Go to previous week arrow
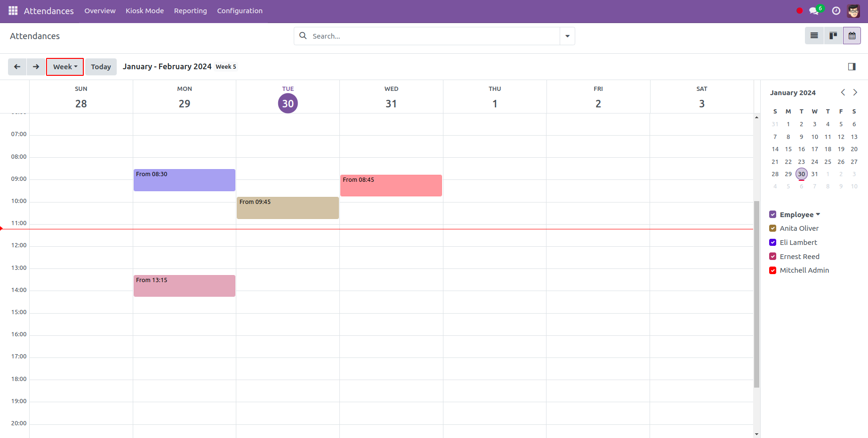This screenshot has height=438, width=868. point(17,67)
